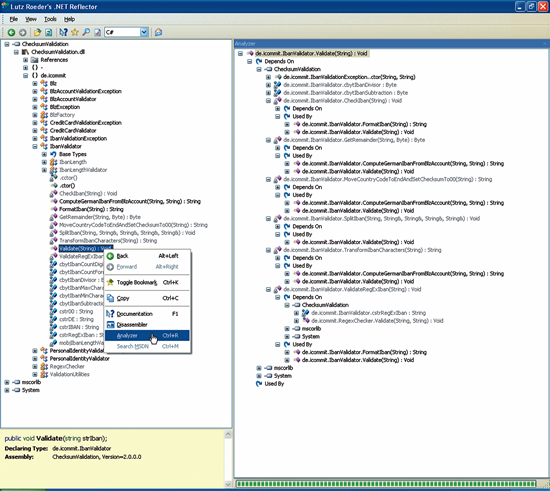Image resolution: width=550 pixels, height=491 pixels.
Task: Open an assembly with the folder toolbar icon
Action: coord(37,32)
